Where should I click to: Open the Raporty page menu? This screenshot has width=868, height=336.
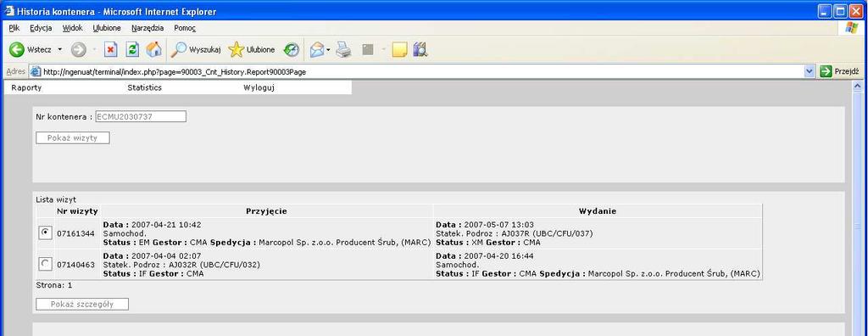26,87
